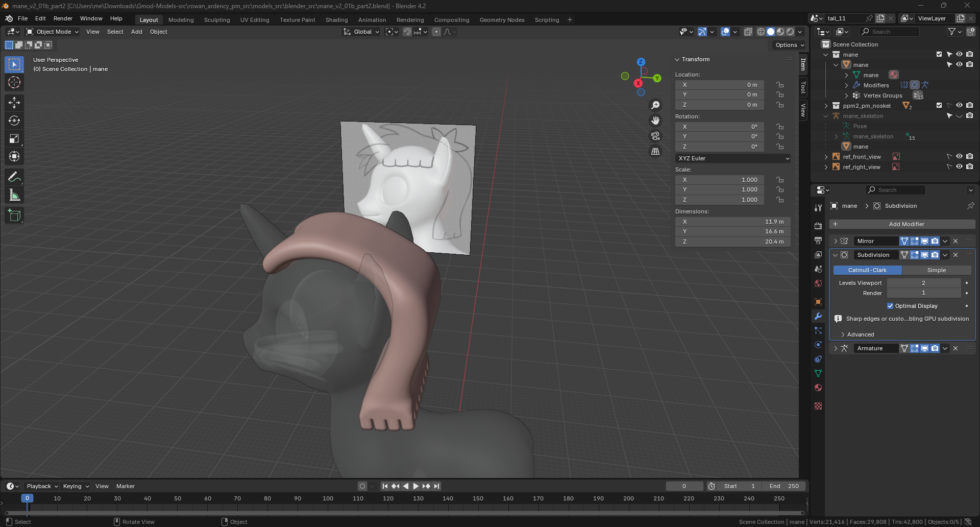Open the Material properties tab icon
The width and height of the screenshot is (980, 527).
[x=818, y=388]
